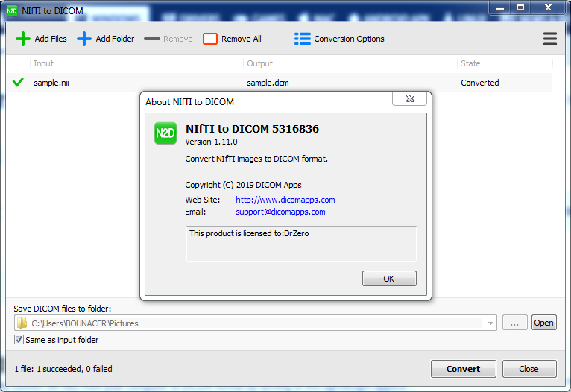Image resolution: width=571 pixels, height=392 pixels.
Task: Click the grey Remove minus icon
Action: [152, 39]
